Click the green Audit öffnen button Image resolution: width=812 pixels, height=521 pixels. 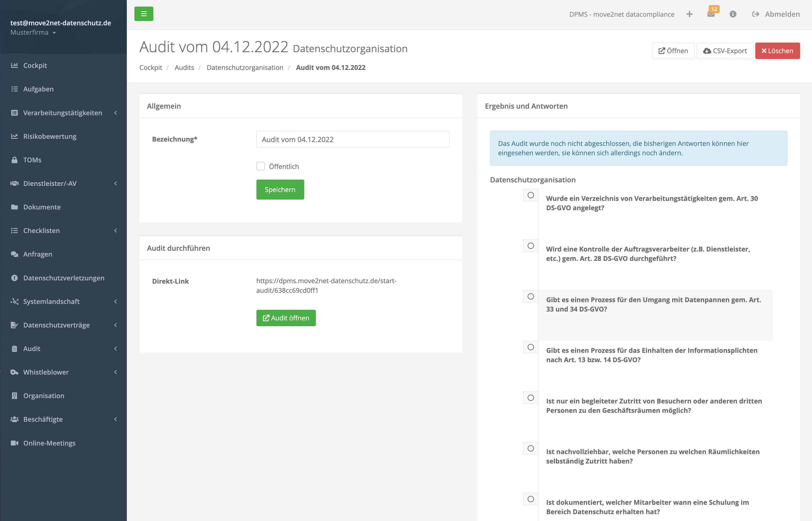tap(286, 318)
